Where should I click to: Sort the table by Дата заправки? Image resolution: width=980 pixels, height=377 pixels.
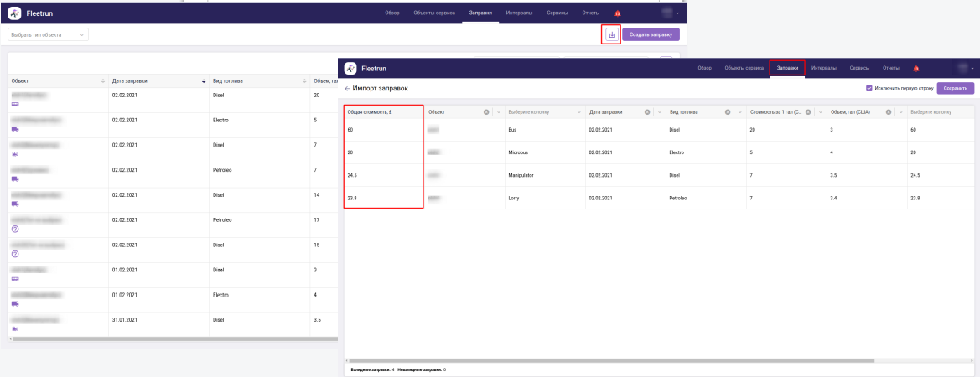204,80
